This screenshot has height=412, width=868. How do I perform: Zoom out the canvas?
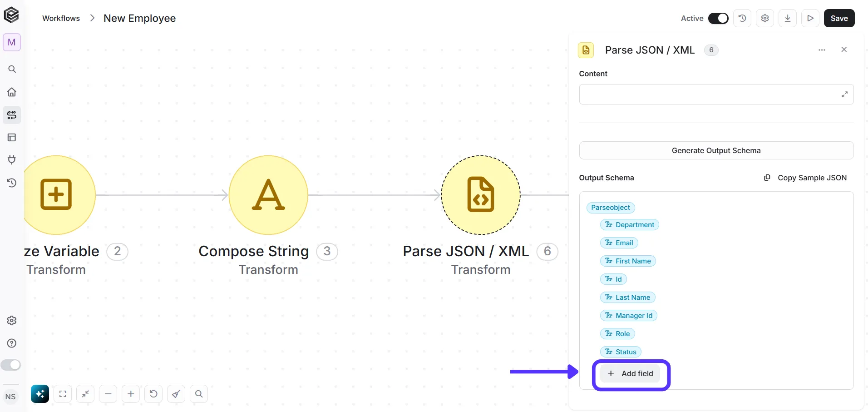click(x=108, y=394)
